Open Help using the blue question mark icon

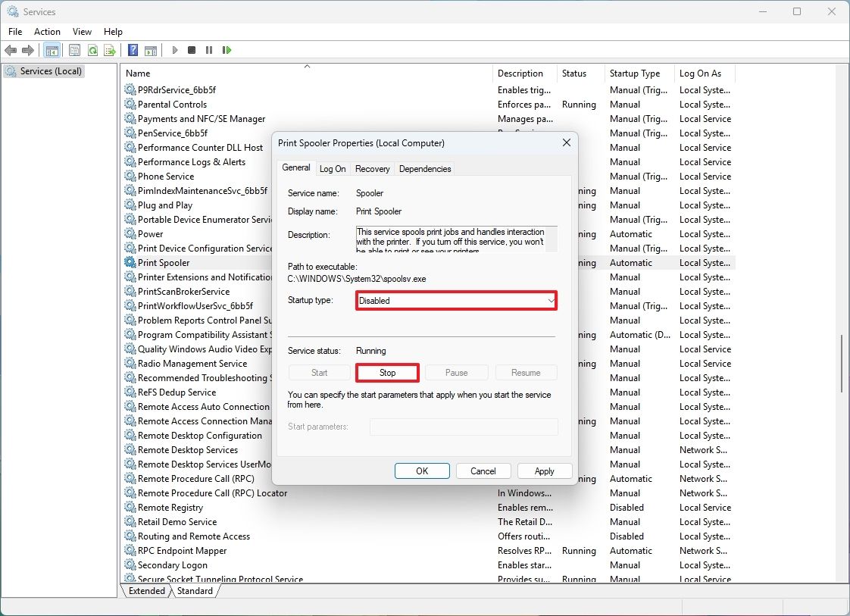(x=132, y=50)
